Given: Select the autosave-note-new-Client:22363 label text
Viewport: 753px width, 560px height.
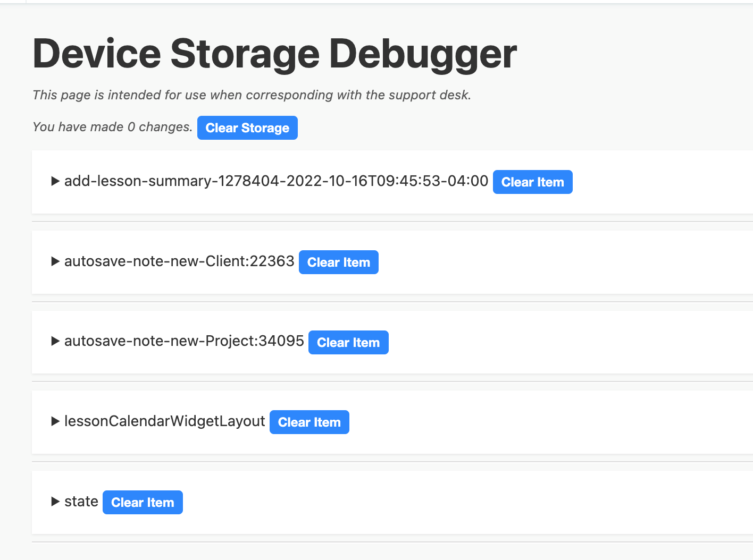Looking at the screenshot, I should pyautogui.click(x=179, y=261).
